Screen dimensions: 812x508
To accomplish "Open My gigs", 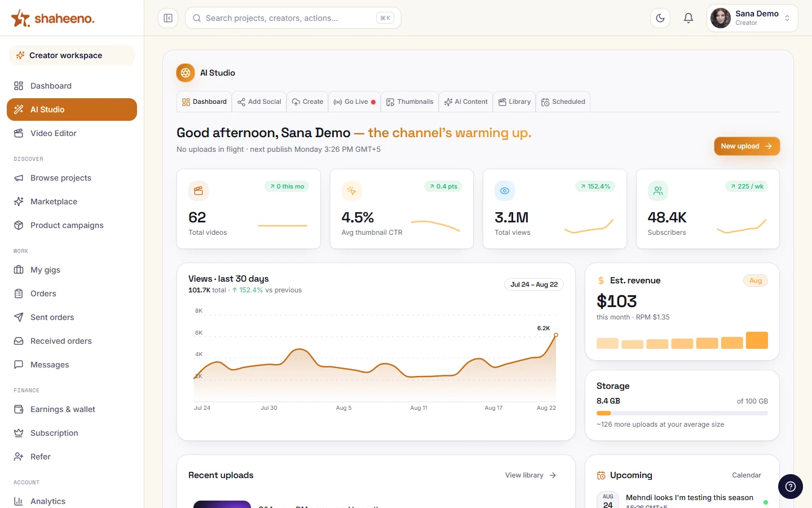I will point(72,270).
